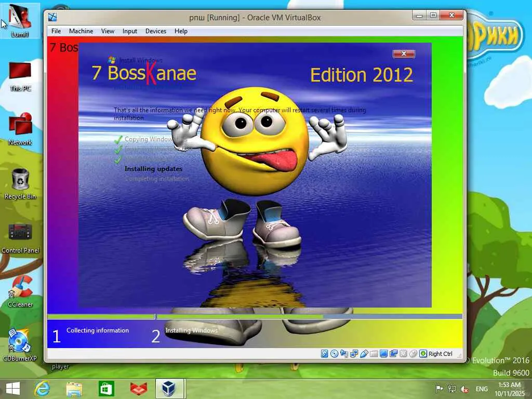Close the VirtualBox VM window
Screen dimensions: 532x399
click(x=451, y=15)
